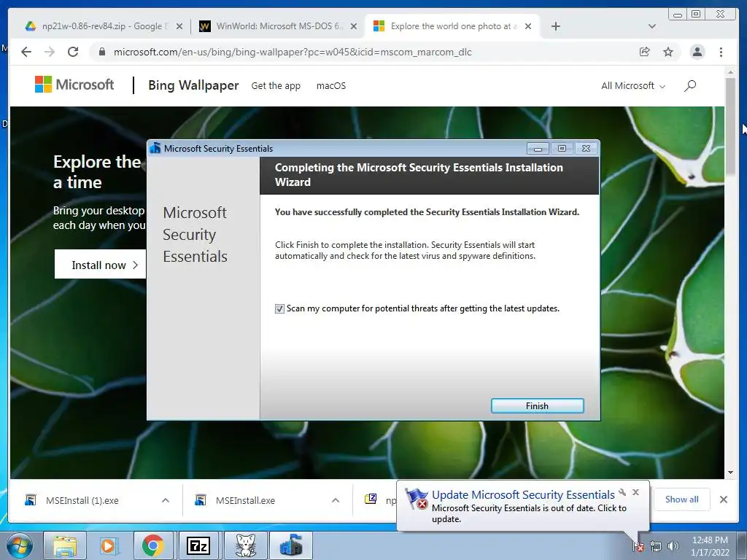Open the cat icon taskbar app
The height and width of the screenshot is (560, 747).
(245, 545)
